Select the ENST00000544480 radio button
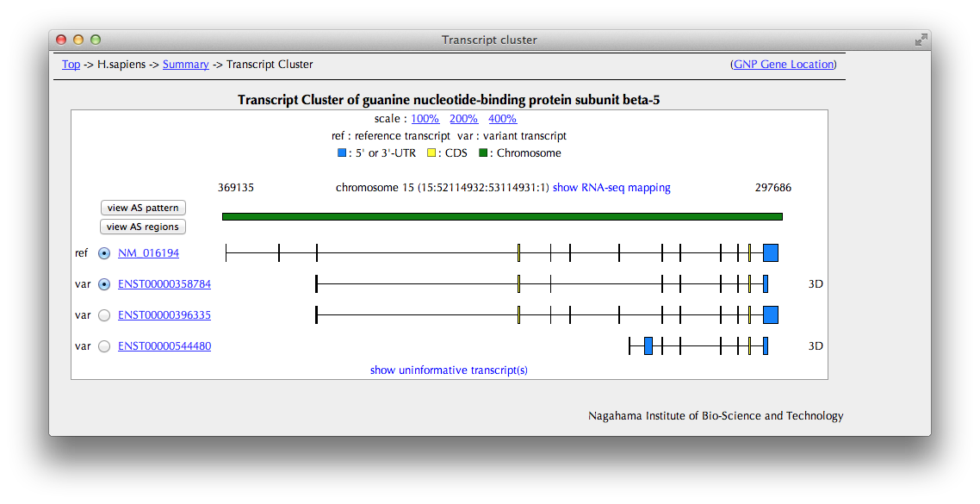The image size is (980, 504). pyautogui.click(x=105, y=346)
